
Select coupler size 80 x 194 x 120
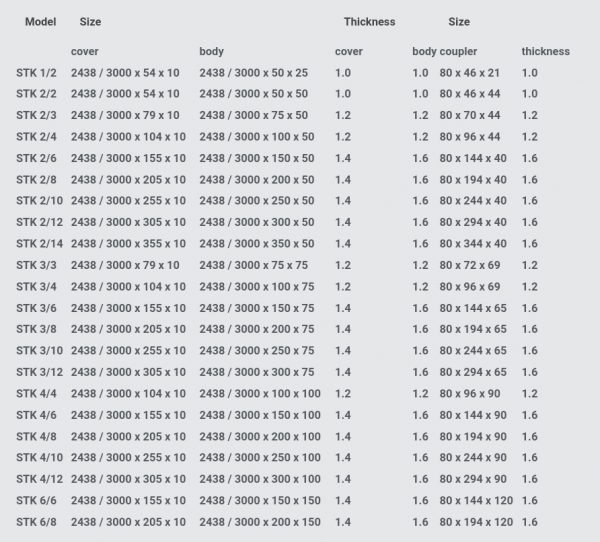point(476,522)
